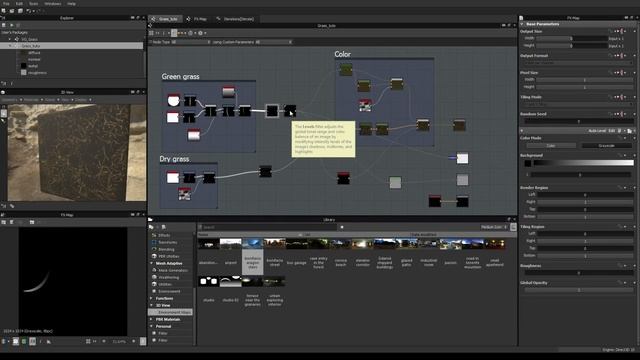
Task: Select the diffuse output in Explorer
Action: (x=34, y=53)
